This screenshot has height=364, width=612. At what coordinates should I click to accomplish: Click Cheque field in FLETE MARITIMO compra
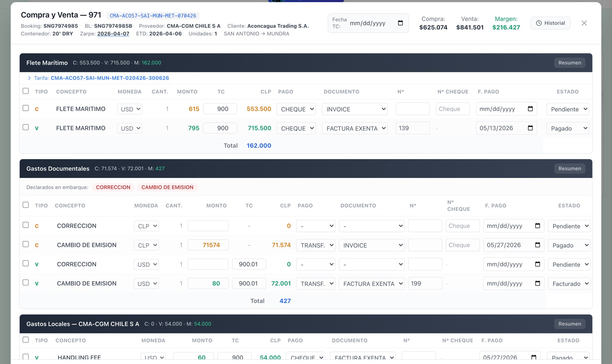453,109
